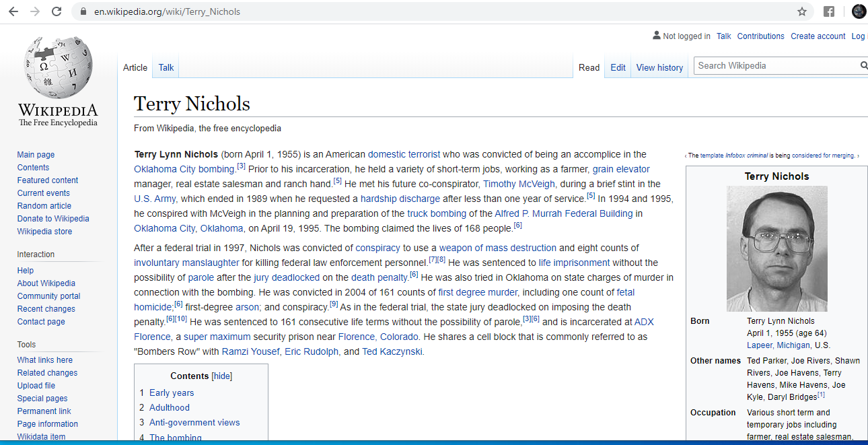Open Contents in the sidebar
The image size is (868, 445).
(33, 168)
